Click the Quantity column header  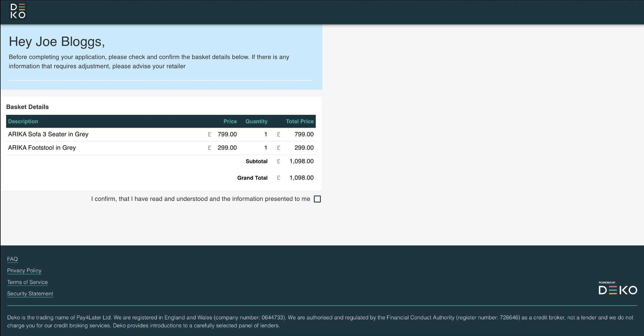point(256,121)
